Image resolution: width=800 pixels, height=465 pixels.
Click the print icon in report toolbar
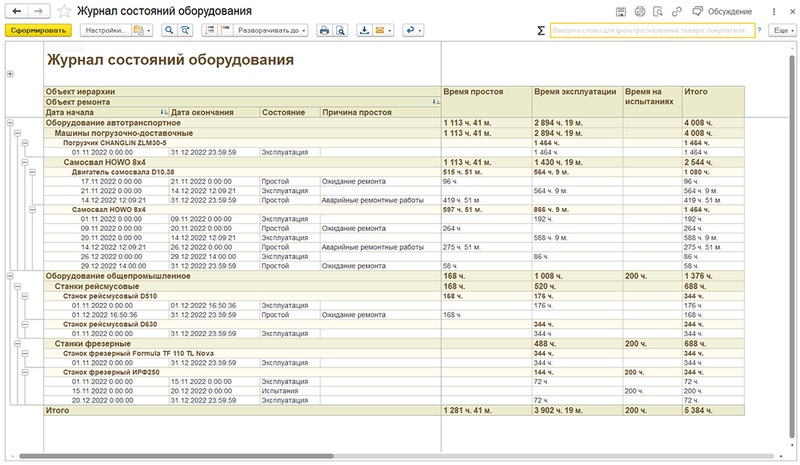coord(323,31)
